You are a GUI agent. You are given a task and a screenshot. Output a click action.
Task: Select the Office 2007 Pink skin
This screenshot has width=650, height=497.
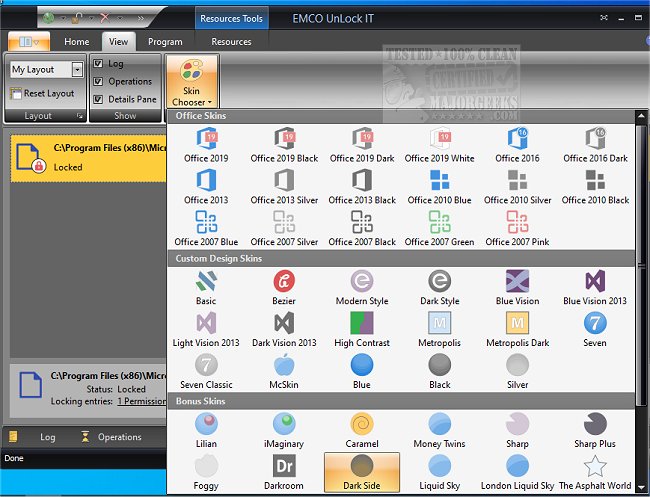click(x=517, y=229)
